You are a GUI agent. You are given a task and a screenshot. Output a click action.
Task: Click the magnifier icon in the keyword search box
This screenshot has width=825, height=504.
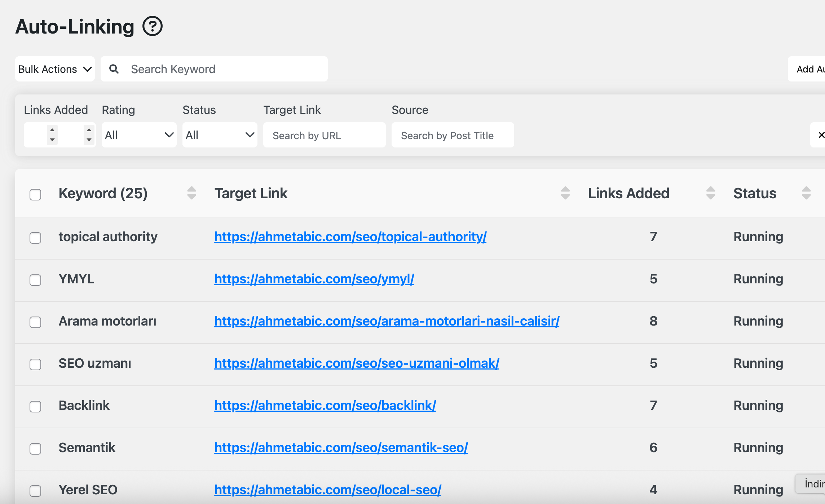[x=114, y=69]
